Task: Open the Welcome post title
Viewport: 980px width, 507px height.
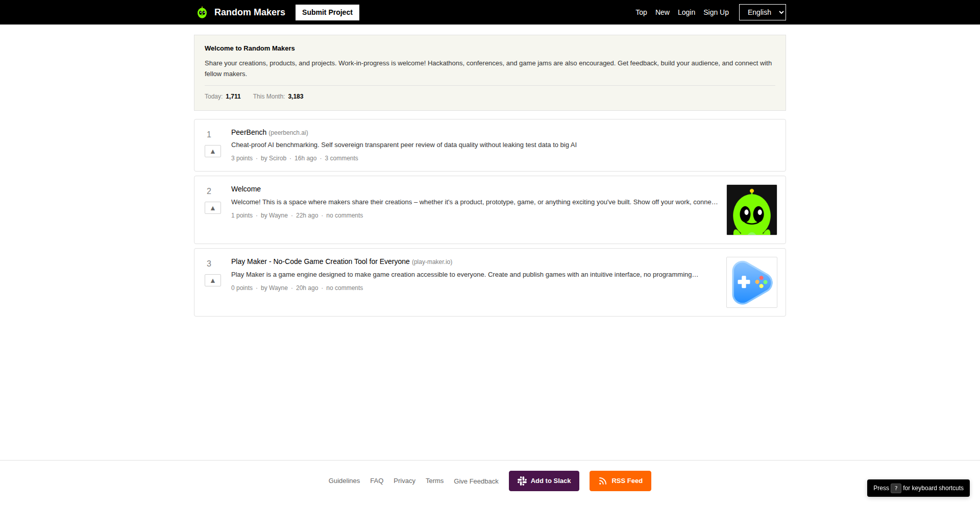Action: 246,189
